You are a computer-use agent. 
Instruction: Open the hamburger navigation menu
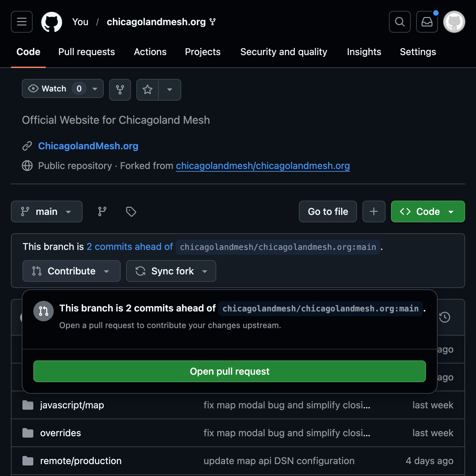[21, 22]
